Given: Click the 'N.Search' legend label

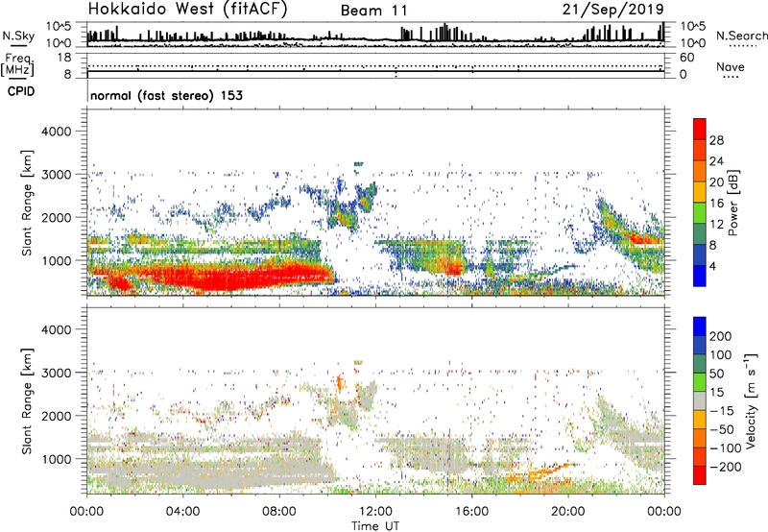Looking at the screenshot, I should tap(741, 36).
